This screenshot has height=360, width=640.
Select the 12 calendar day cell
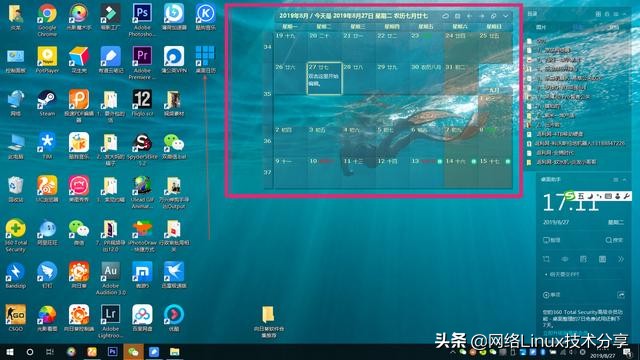click(392, 172)
